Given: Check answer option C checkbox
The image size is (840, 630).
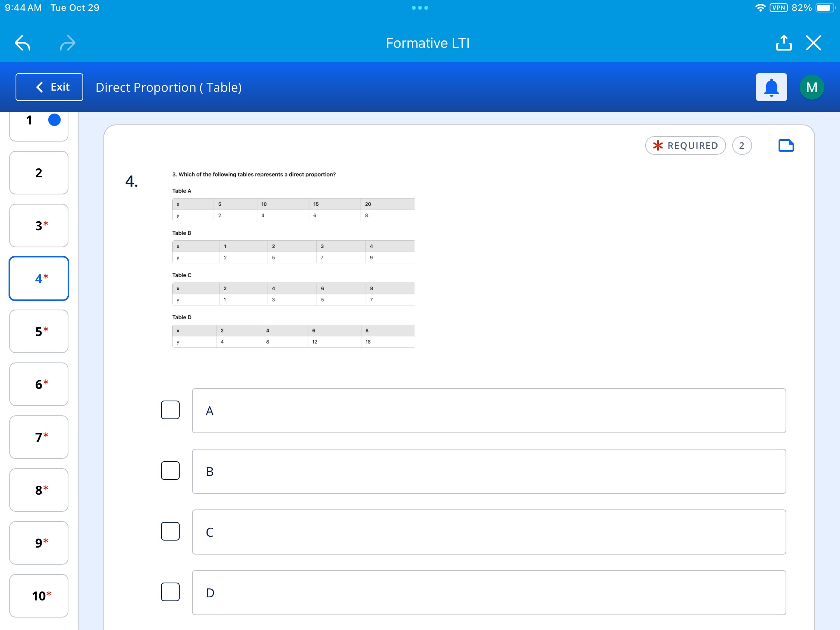Looking at the screenshot, I should 170,531.
